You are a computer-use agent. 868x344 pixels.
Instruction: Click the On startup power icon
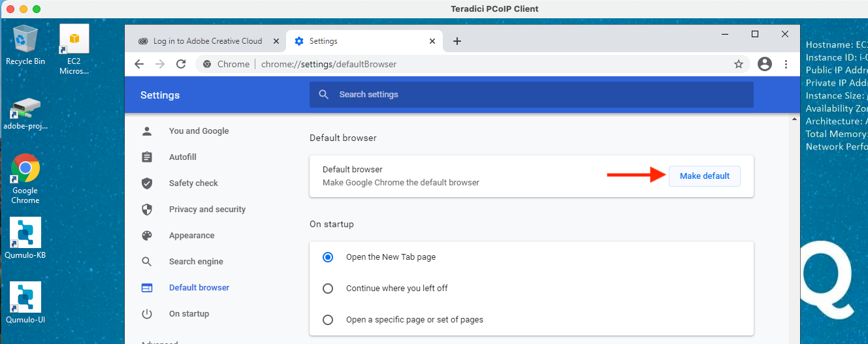(x=147, y=314)
